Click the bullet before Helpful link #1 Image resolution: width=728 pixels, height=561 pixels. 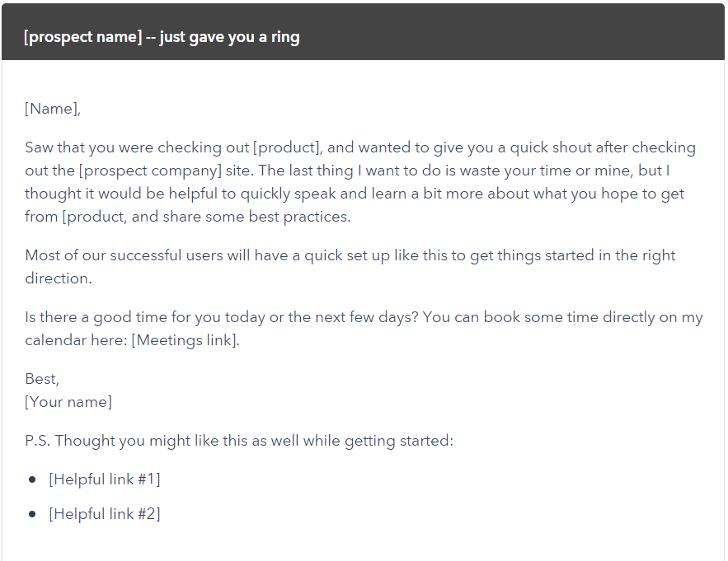point(32,479)
